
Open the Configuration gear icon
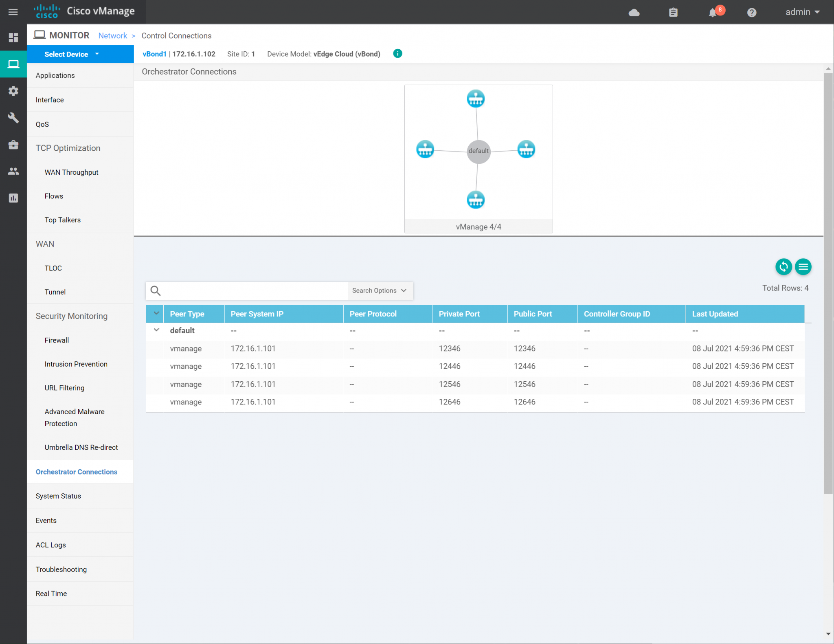tap(13, 91)
